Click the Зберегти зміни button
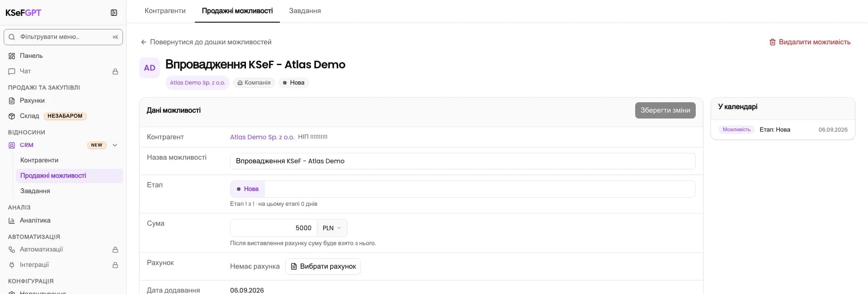The width and height of the screenshot is (868, 294). 665,110
